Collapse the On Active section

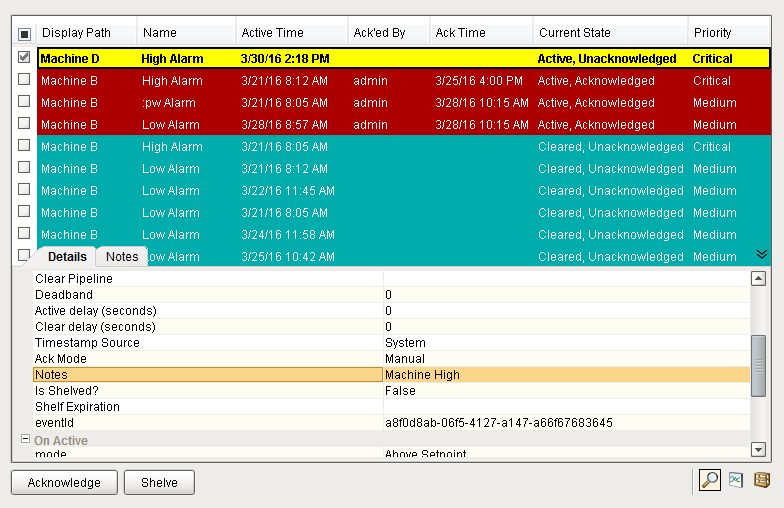[x=25, y=439]
